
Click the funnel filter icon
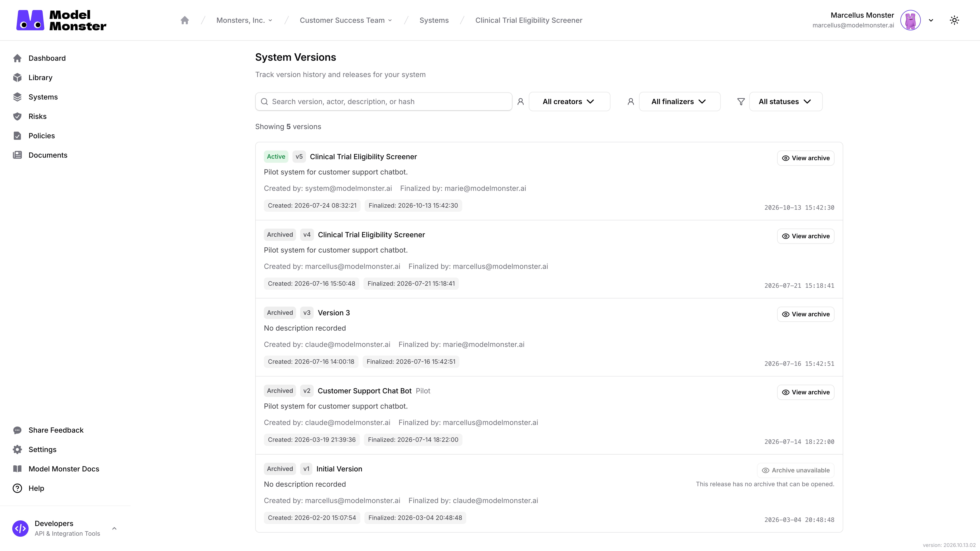741,102
